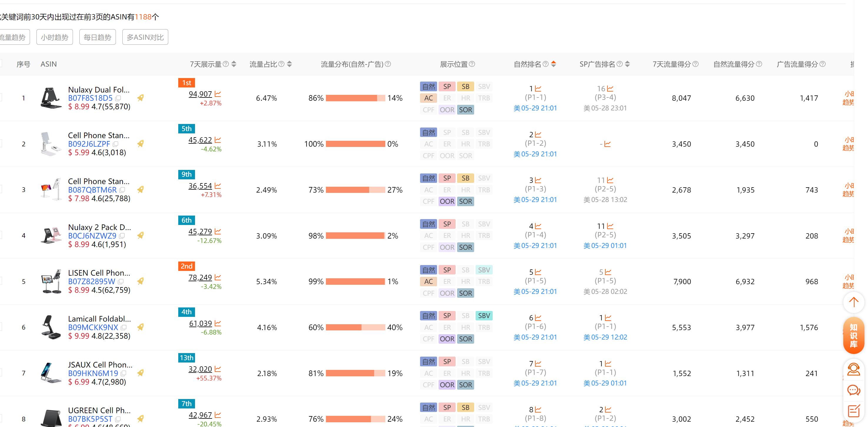The height and width of the screenshot is (427, 868).
Task: Click the back-to-top arrow icon
Action: coord(854,302)
